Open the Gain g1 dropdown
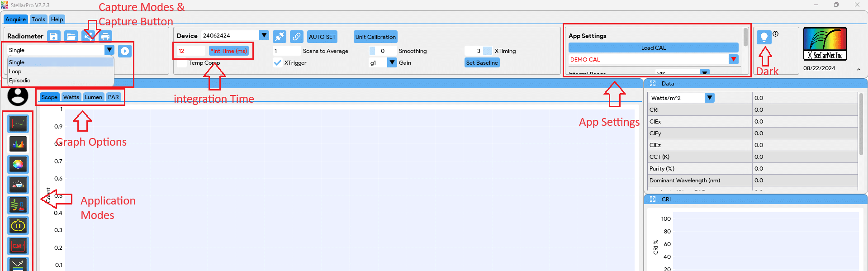 click(x=392, y=62)
